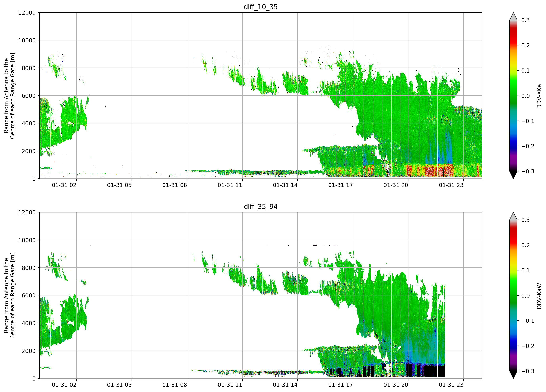Click '01-31 14' time tick under diff_35_94

285,385
